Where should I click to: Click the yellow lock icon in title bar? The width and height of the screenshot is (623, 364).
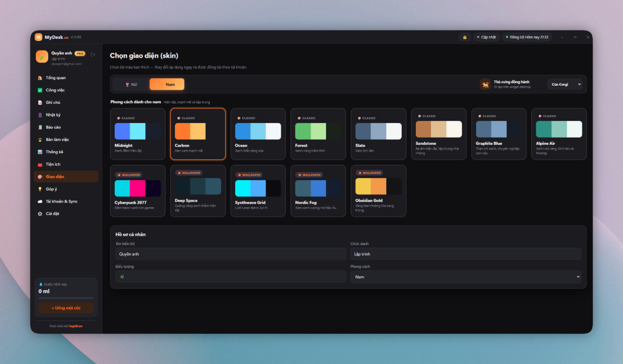pos(465,37)
